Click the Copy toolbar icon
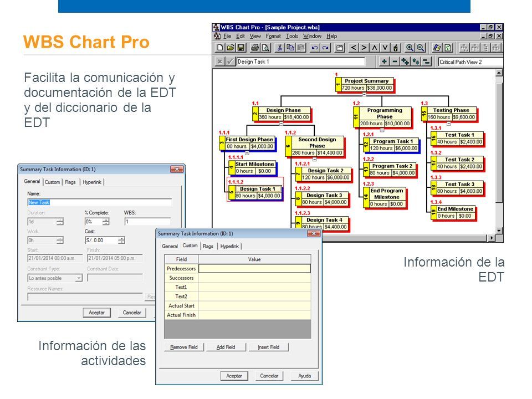The height and width of the screenshot is (399, 532). pos(290,48)
